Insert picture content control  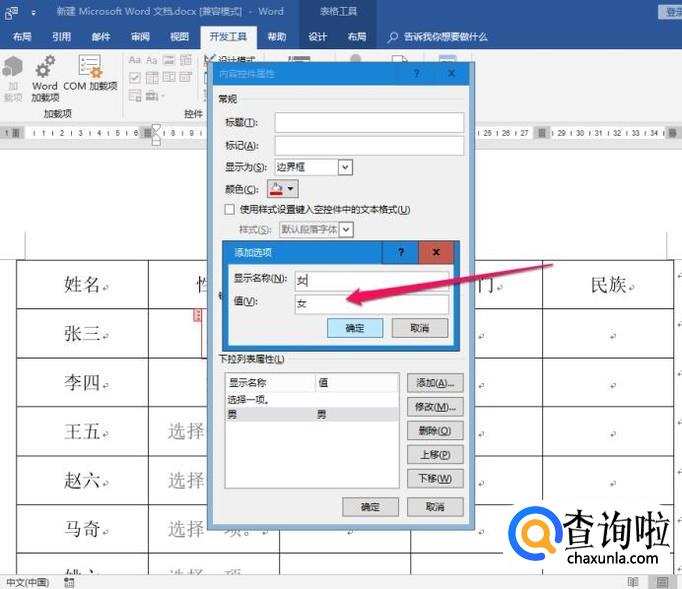(169, 60)
